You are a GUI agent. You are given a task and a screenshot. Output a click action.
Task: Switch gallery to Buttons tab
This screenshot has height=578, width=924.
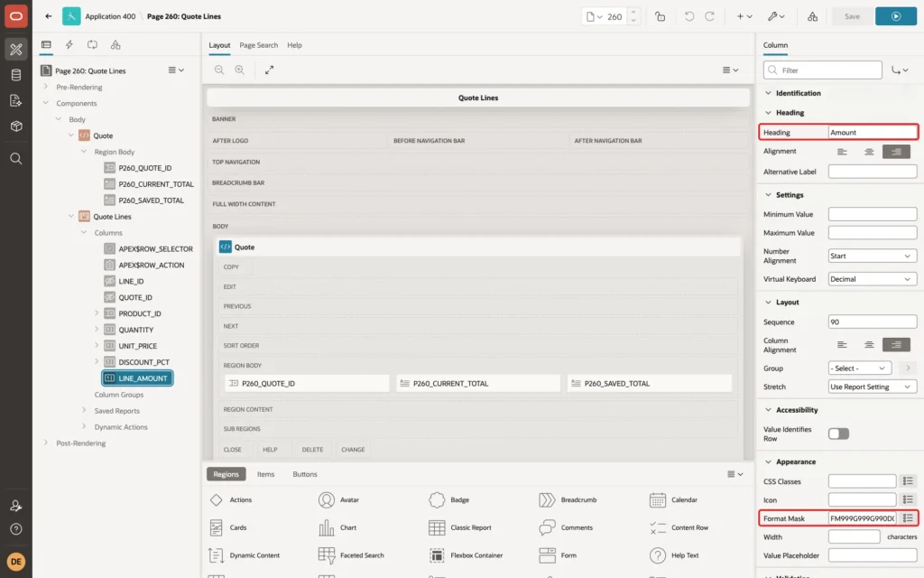click(x=305, y=474)
